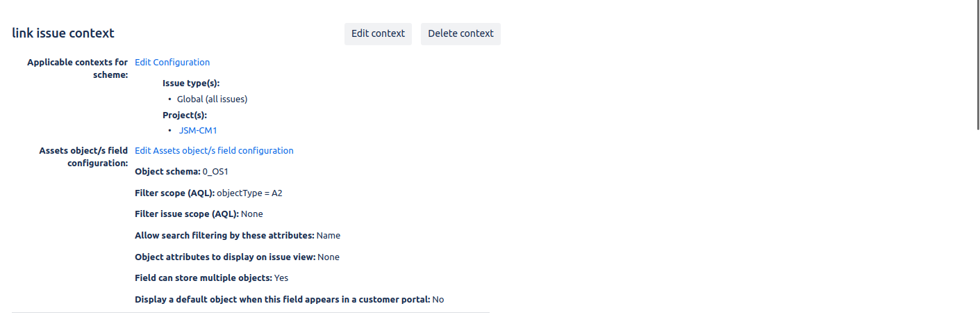Open the Edit Configuration link

[172, 62]
